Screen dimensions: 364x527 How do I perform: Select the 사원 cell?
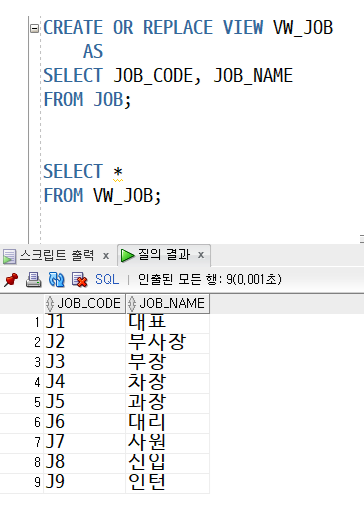coord(168,443)
